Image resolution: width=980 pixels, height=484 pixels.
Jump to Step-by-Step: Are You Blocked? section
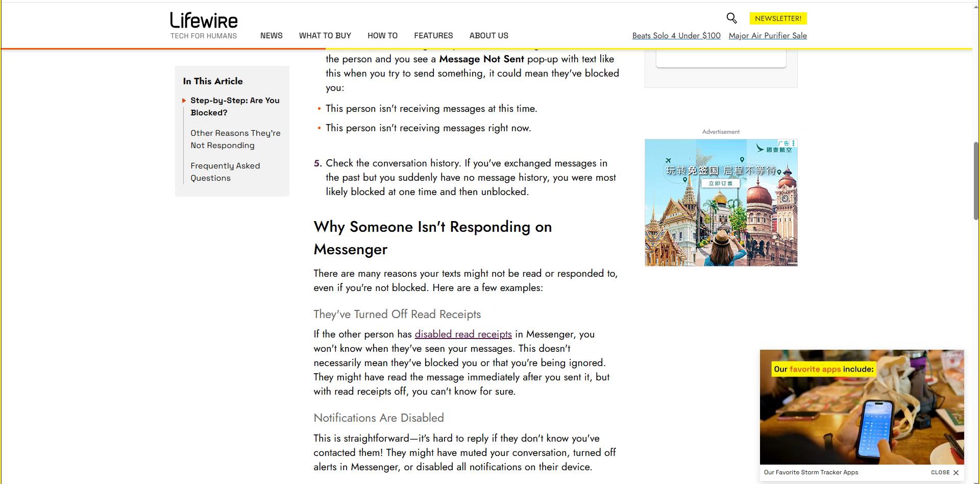pos(235,106)
